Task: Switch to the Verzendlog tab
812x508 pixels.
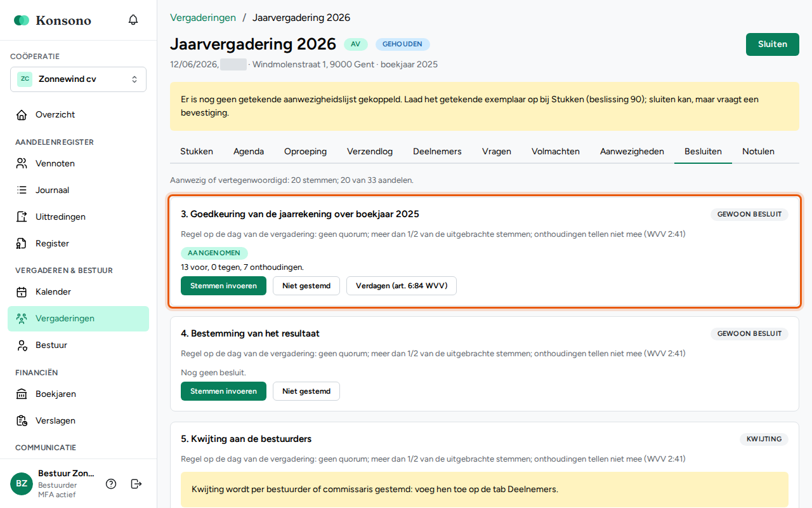Action: 370,152
